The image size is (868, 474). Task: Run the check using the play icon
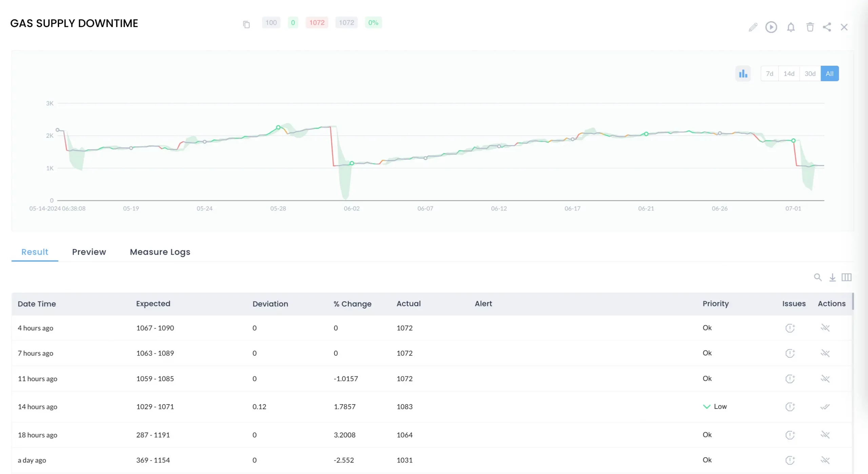(x=771, y=27)
